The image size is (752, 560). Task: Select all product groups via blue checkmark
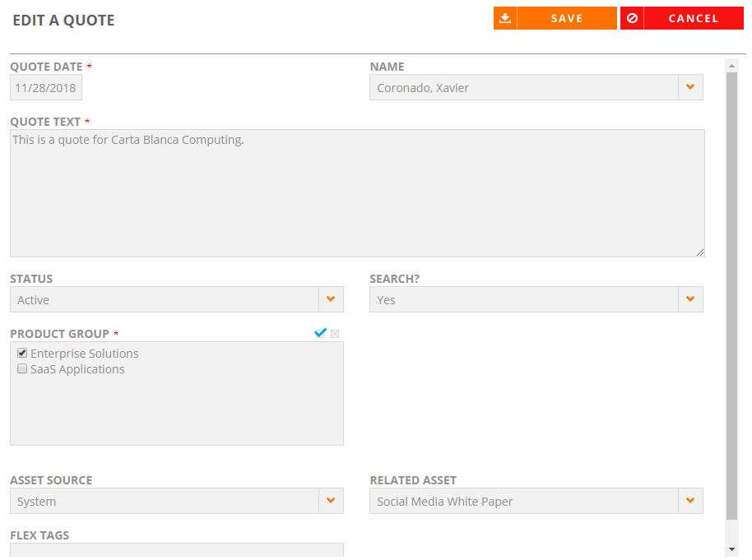(320, 333)
